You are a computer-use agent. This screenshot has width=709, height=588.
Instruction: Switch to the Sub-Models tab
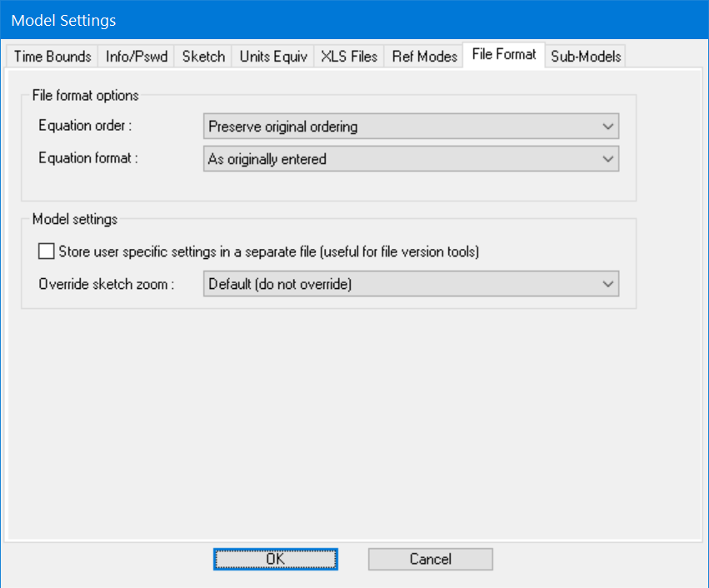tap(586, 56)
